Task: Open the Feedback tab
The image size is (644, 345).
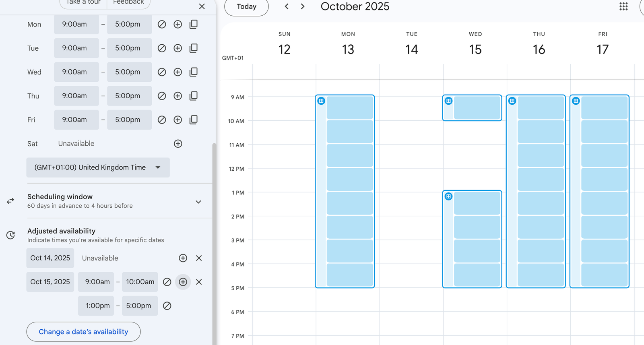Action: click(128, 2)
